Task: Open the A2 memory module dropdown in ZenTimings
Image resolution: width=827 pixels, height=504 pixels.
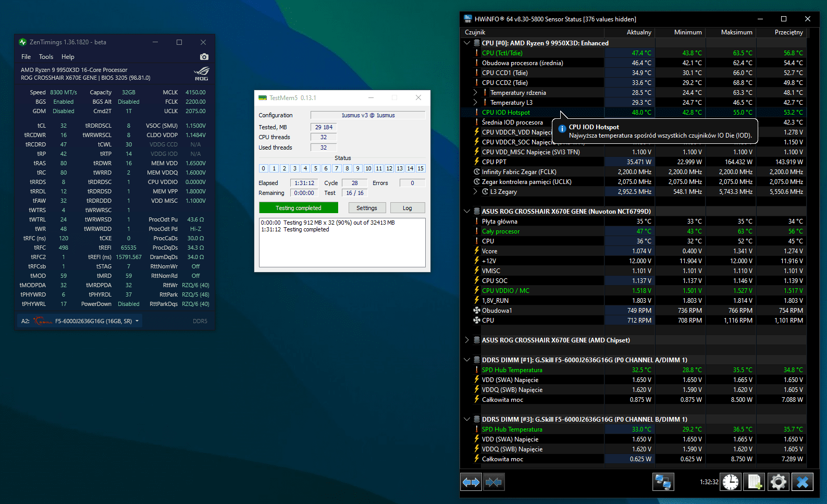Action: pos(137,321)
